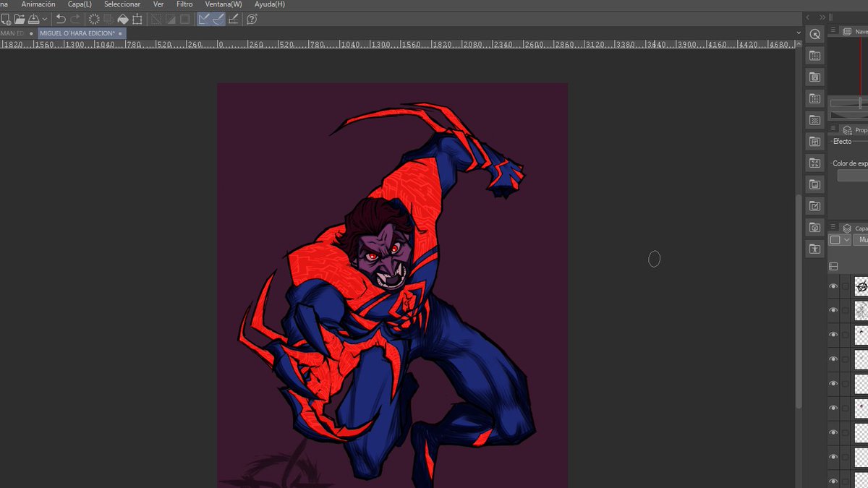Open the four-arrows material folder icon
Image resolution: width=868 pixels, height=488 pixels.
815,163
